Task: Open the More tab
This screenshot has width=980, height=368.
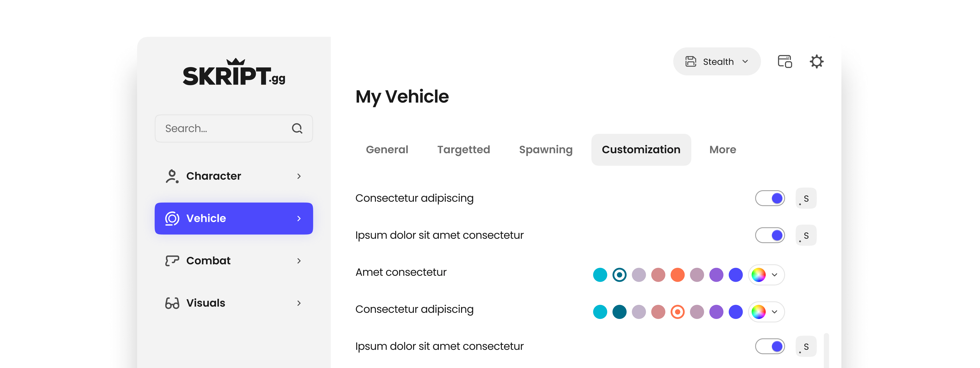Action: coord(722,150)
